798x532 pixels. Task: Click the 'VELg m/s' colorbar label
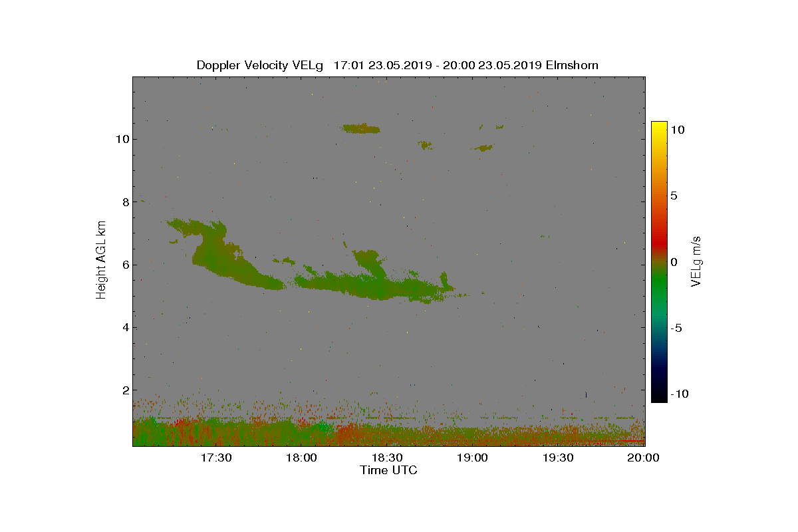point(696,261)
